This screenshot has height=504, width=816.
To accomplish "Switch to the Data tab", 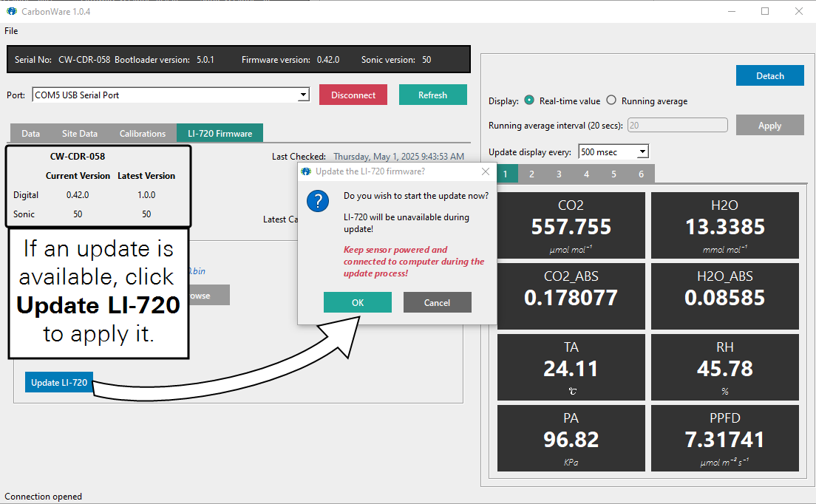I will tap(31, 133).
